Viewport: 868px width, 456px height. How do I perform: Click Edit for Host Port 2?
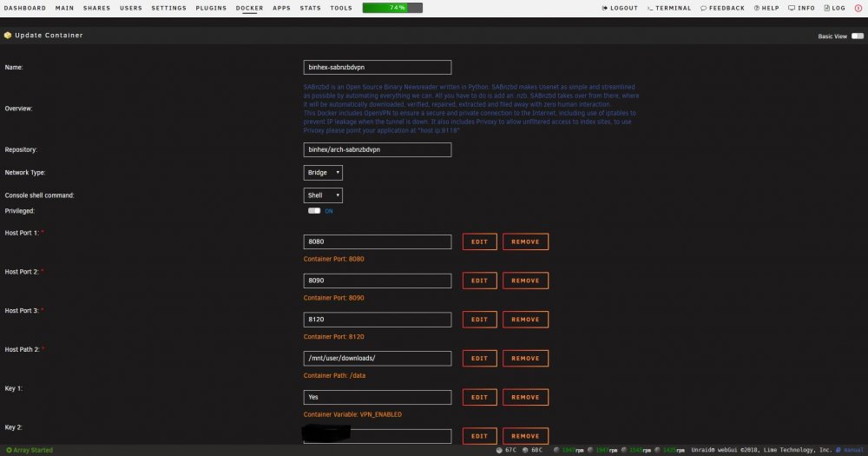479,281
